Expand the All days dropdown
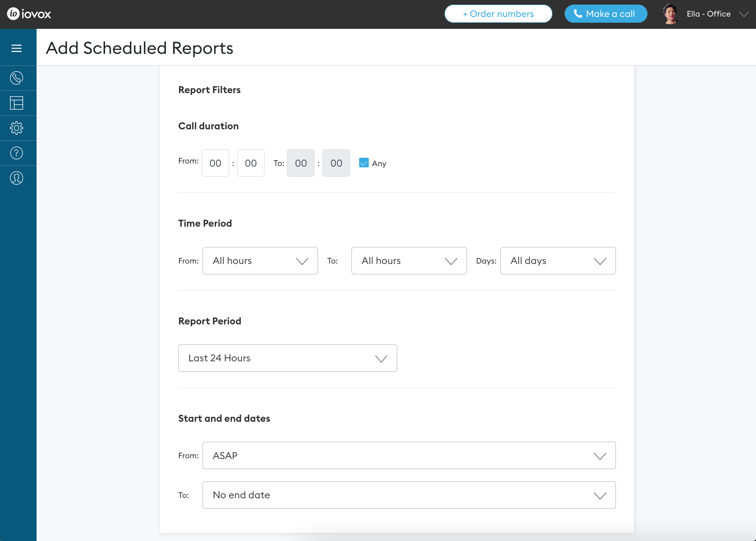This screenshot has width=756, height=541. click(x=558, y=261)
